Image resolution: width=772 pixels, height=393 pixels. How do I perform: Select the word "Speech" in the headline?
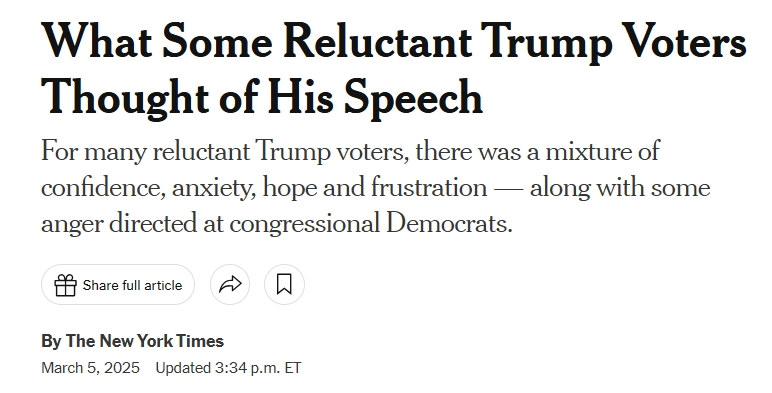pos(413,97)
